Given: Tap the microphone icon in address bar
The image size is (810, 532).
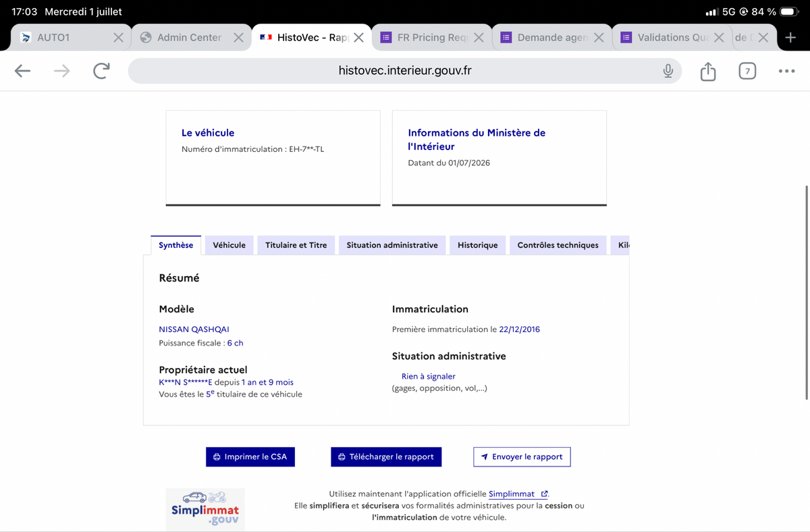Looking at the screenshot, I should tap(668, 71).
